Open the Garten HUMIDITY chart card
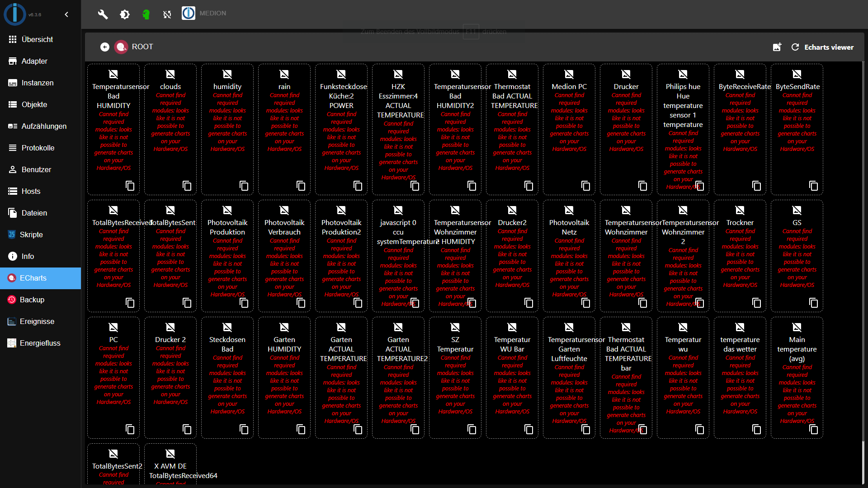This screenshot has height=488, width=868. click(284, 378)
